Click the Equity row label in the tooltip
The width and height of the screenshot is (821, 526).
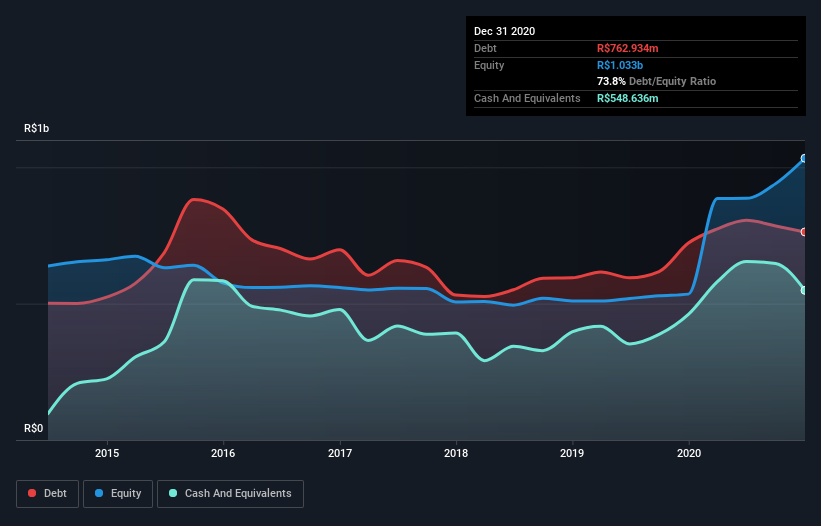(489, 65)
